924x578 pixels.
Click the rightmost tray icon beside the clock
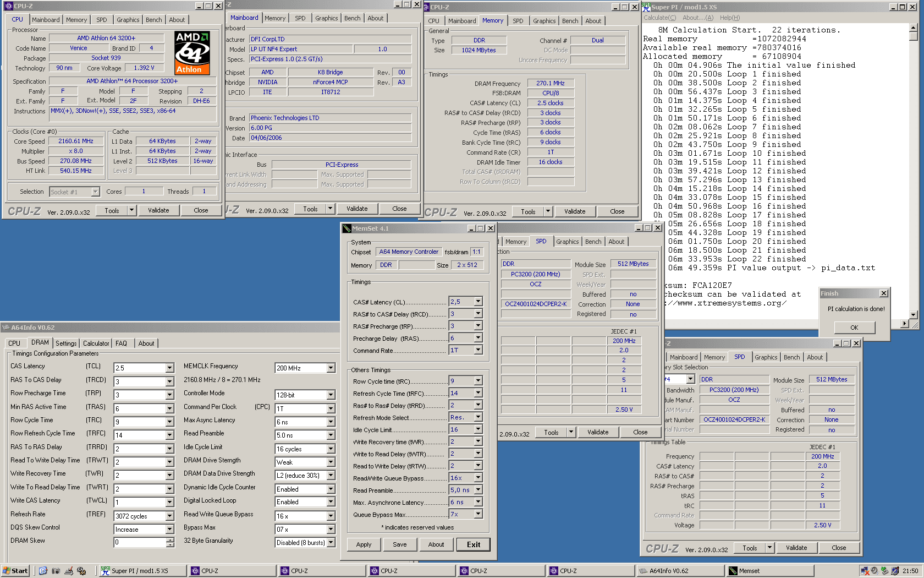pos(895,571)
